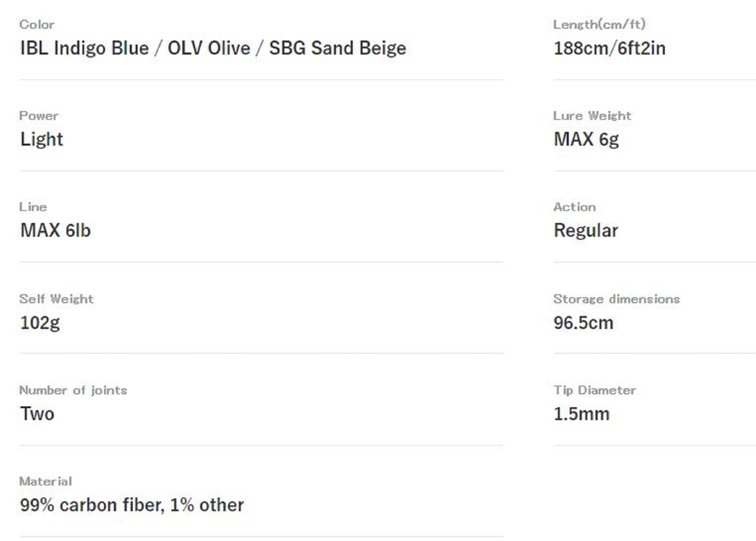Screen dimensions: 756x541
Task: Click the Line label
Action: click(x=33, y=207)
